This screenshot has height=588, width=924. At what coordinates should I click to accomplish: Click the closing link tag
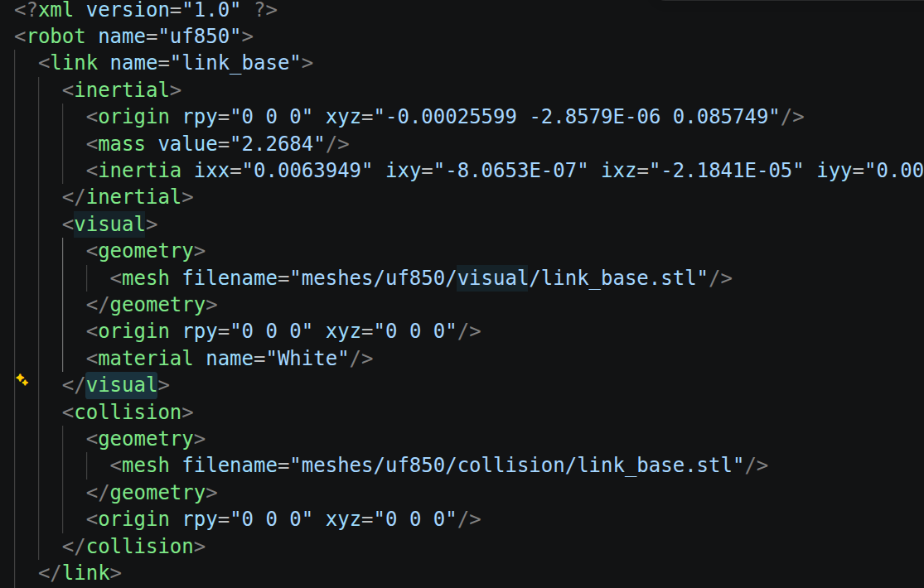[x=80, y=572]
